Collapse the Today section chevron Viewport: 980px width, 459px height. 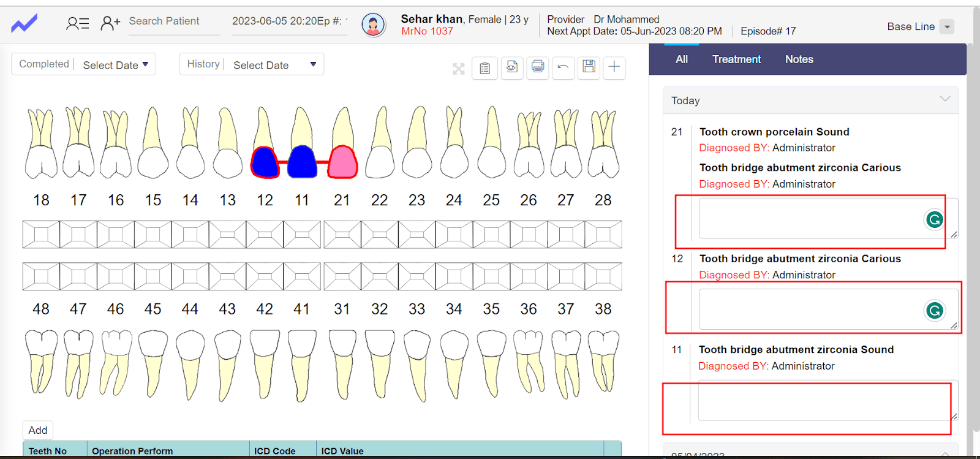coord(945,99)
